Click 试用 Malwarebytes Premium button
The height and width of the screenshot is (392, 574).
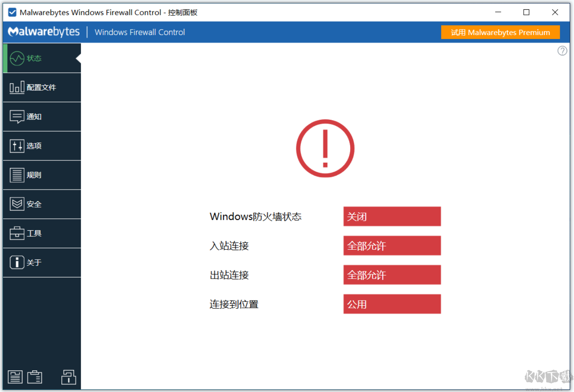coord(500,32)
